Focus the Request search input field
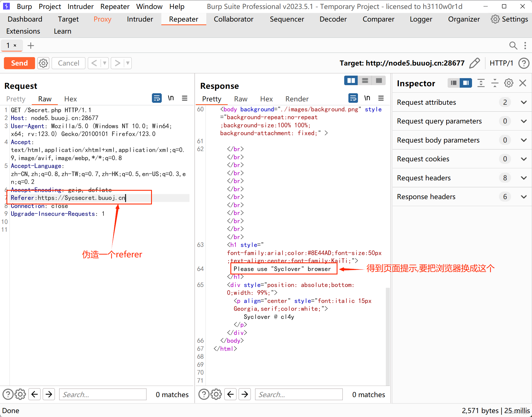 (103, 394)
